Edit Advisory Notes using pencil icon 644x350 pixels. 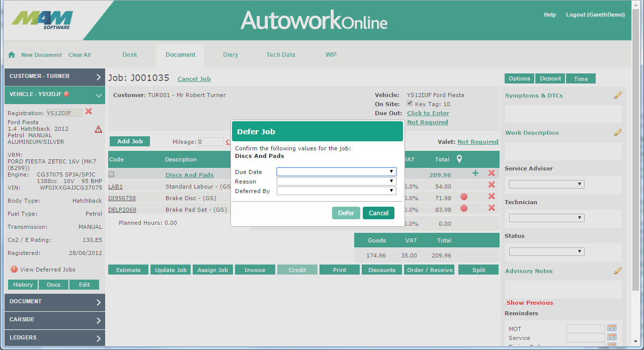[618, 271]
